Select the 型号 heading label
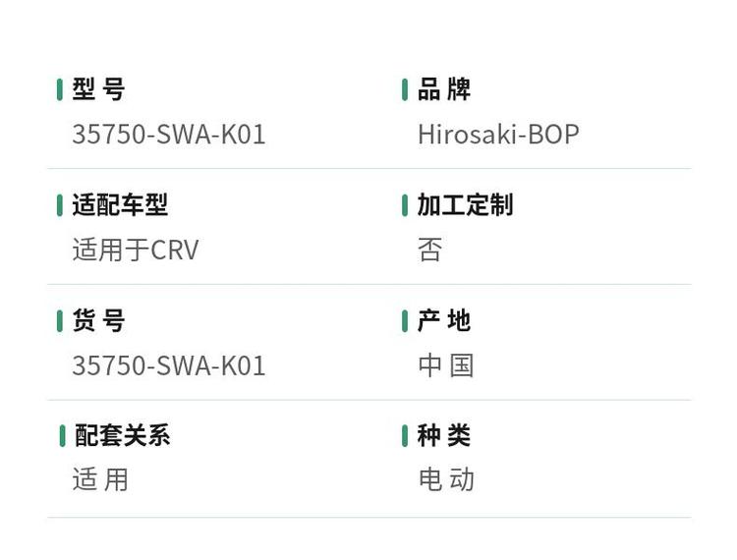Screen dimensions: 737x560 (x=98, y=89)
